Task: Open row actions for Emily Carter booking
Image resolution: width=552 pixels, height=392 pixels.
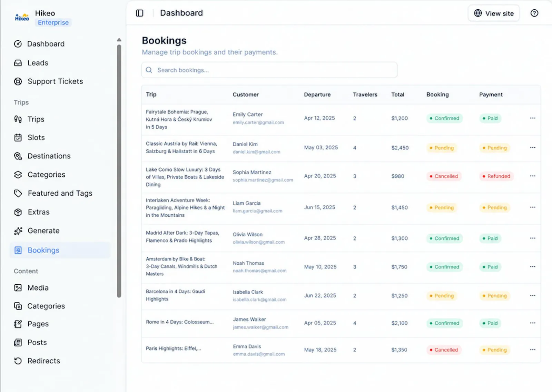Action: tap(532, 118)
